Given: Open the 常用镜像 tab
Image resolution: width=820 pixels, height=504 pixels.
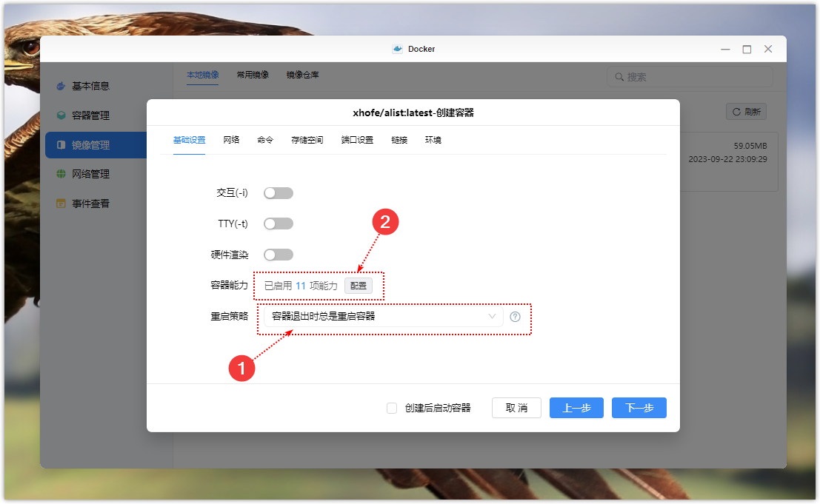Looking at the screenshot, I should coord(253,75).
